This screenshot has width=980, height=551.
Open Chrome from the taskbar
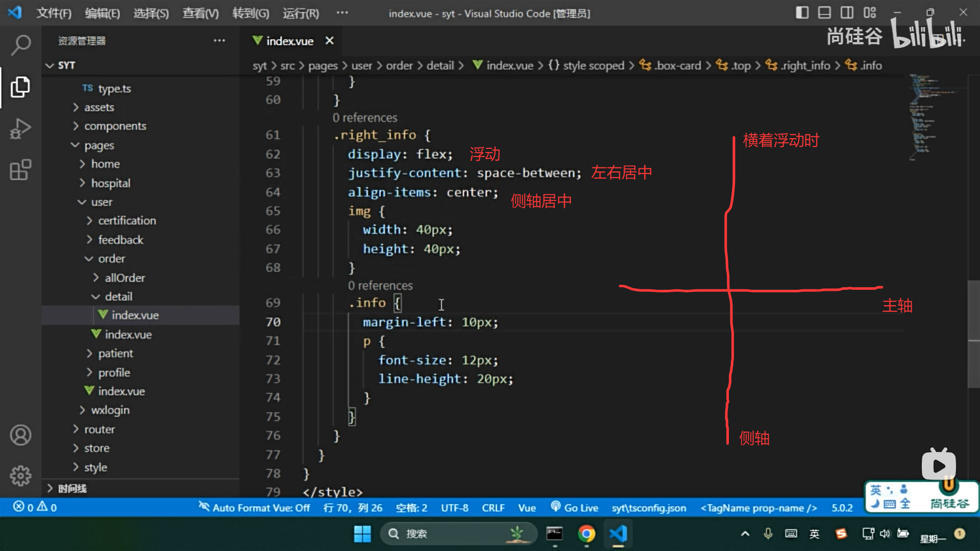(x=586, y=534)
